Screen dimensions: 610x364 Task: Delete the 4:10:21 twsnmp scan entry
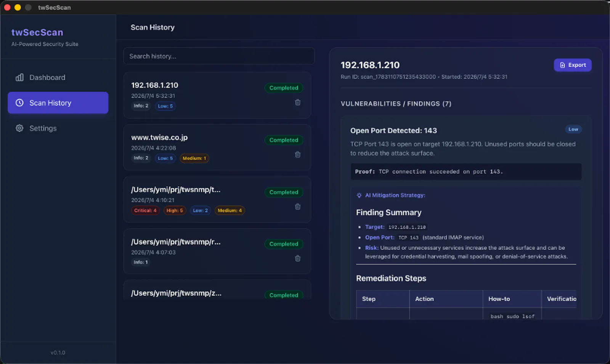pyautogui.click(x=298, y=207)
